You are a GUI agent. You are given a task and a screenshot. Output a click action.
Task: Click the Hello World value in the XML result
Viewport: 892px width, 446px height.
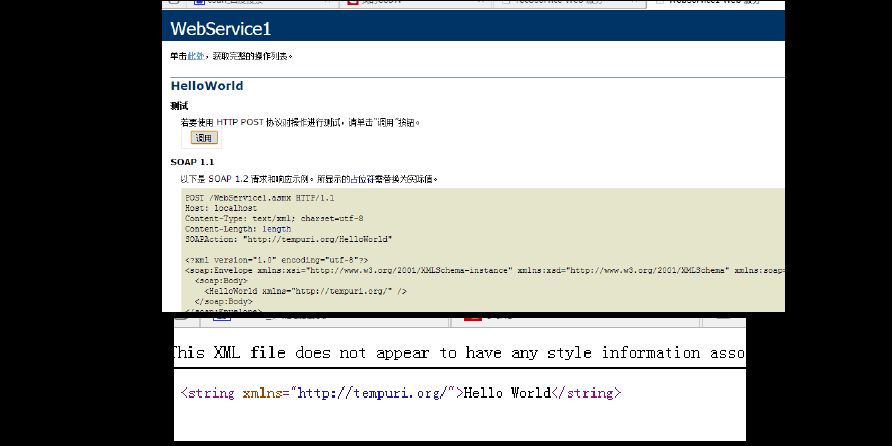click(507, 393)
